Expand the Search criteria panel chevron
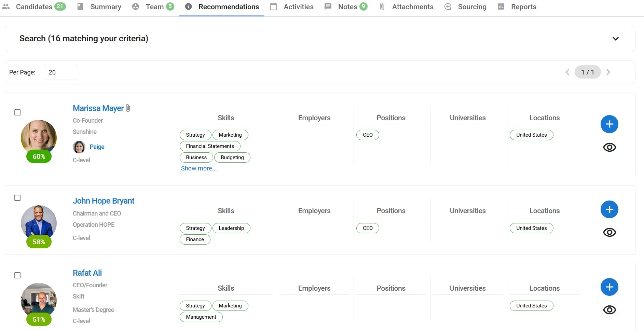Image resolution: width=644 pixels, height=331 pixels. [615, 39]
